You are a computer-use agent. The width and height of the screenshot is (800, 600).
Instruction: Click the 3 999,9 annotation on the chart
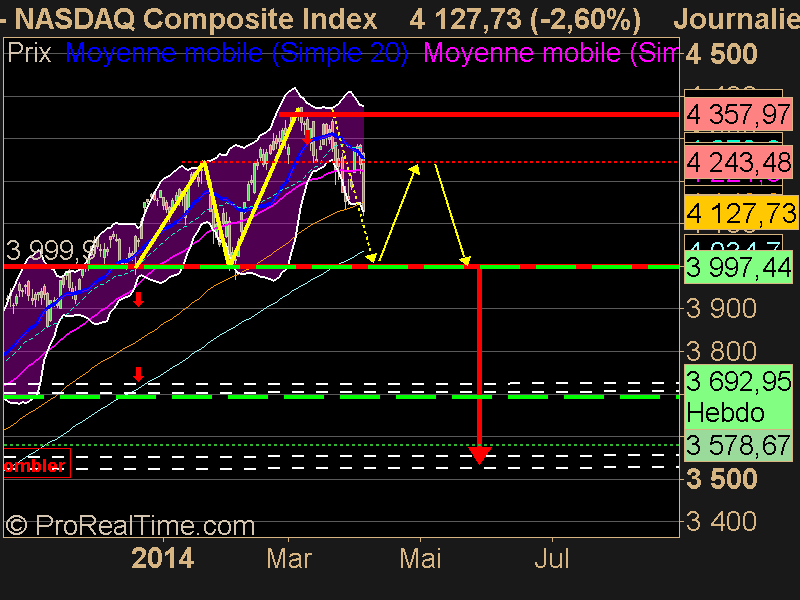(x=51, y=251)
